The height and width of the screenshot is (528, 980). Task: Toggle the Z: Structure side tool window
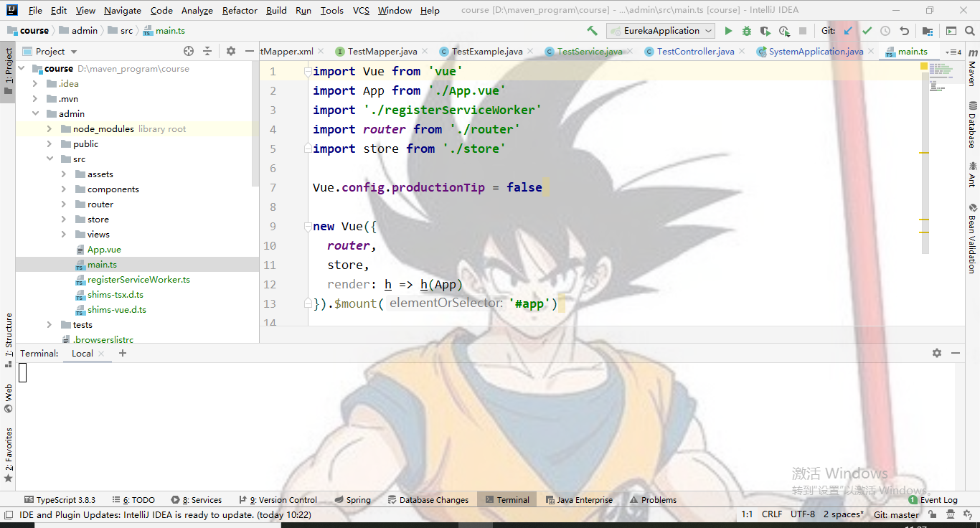tap(8, 340)
